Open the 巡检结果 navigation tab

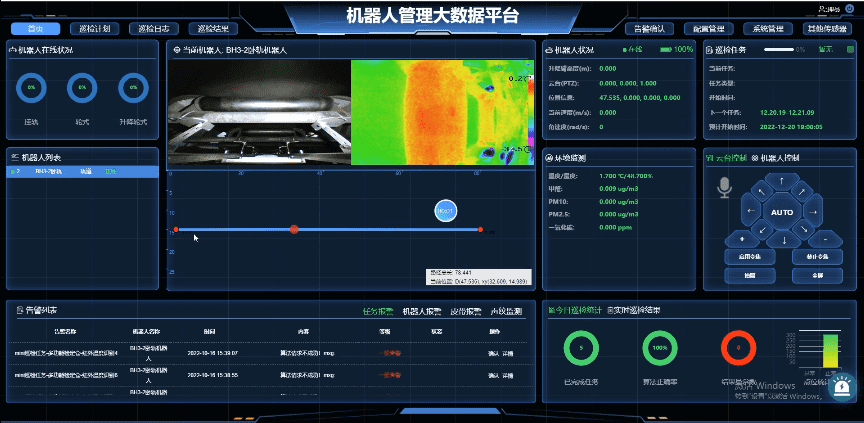pos(213,29)
